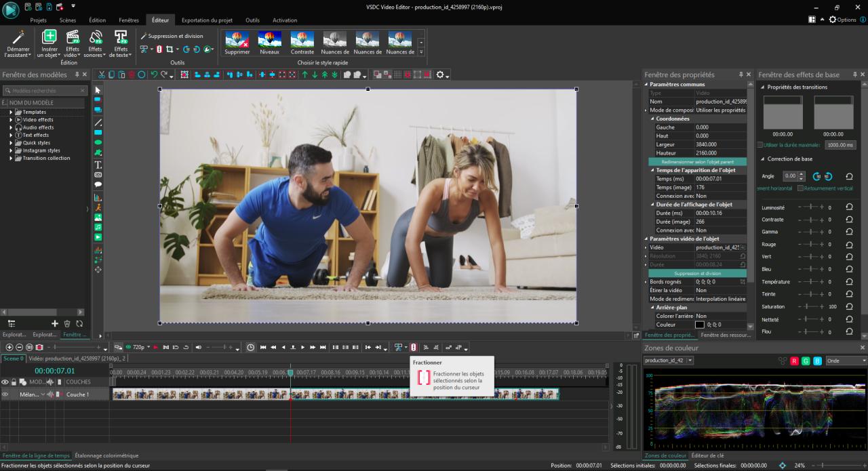Screen dimensions: 868x471
Task: Click the Fractionner split icon in timeline toolbar
Action: (413, 347)
